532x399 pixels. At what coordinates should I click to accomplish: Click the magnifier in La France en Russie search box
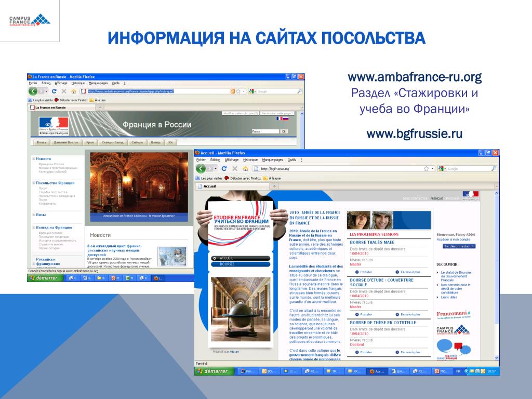click(x=299, y=91)
